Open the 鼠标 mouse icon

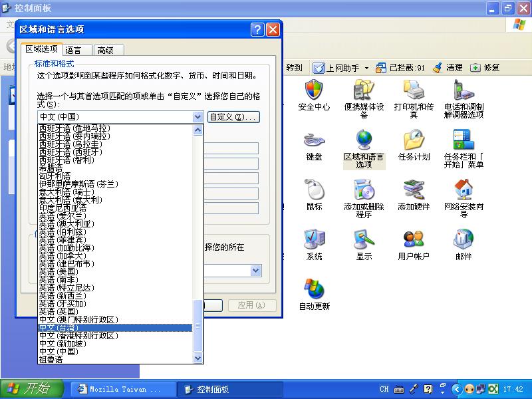click(x=314, y=192)
